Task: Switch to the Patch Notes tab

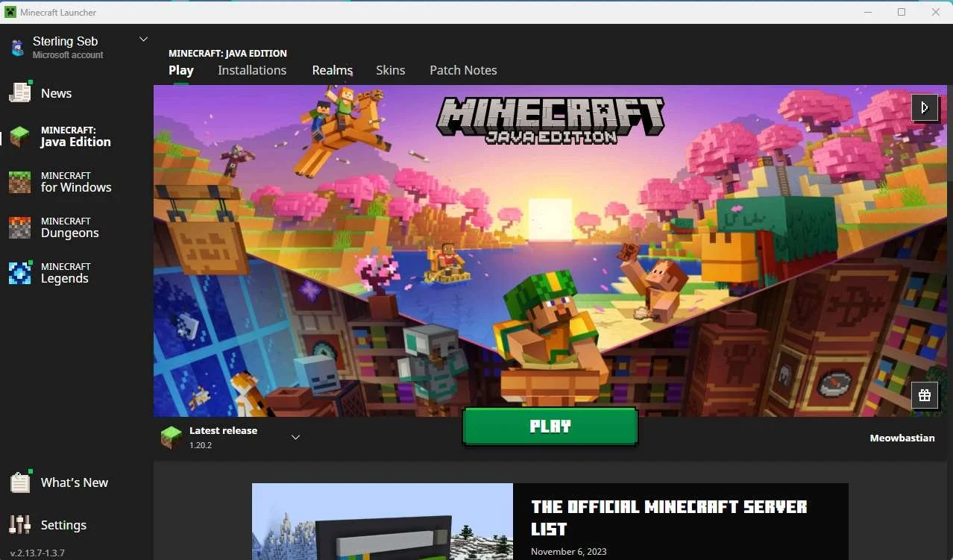Action: (463, 70)
